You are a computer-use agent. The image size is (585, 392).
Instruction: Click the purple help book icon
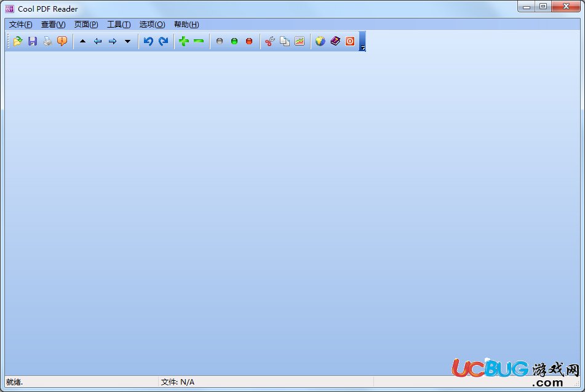click(x=335, y=41)
